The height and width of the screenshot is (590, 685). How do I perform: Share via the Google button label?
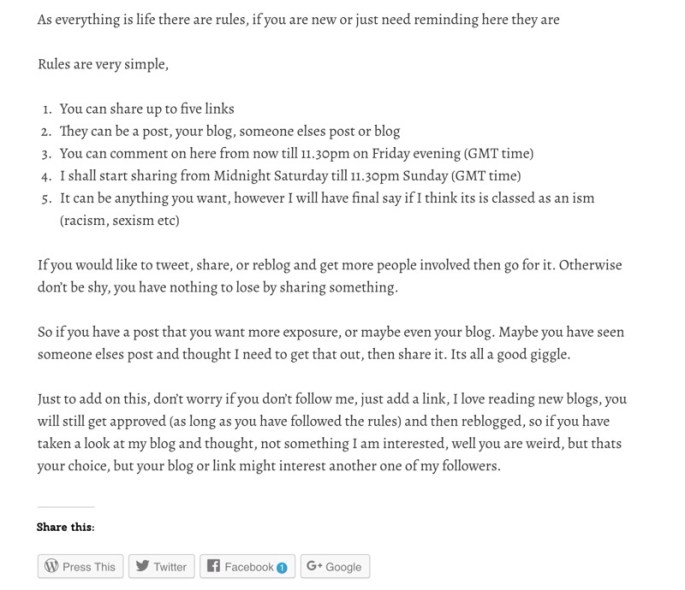click(343, 567)
